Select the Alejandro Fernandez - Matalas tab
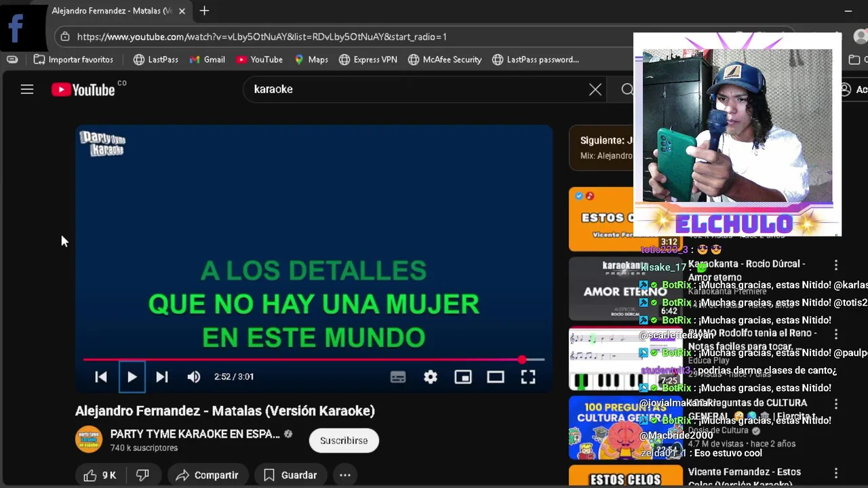The image size is (868, 488). click(112, 11)
